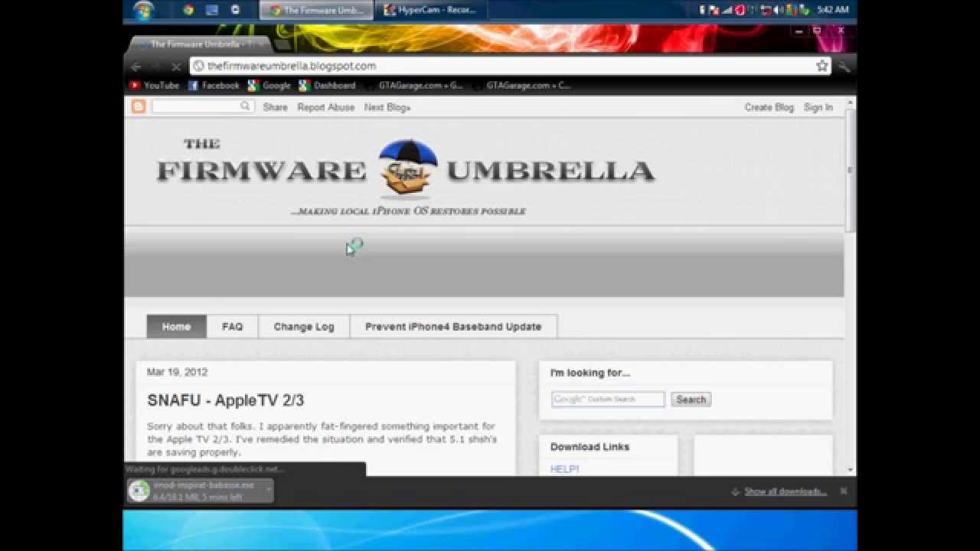Click the blue desktop icon in quick launch
Image resolution: width=980 pixels, height=551 pixels.
pyautogui.click(x=212, y=10)
